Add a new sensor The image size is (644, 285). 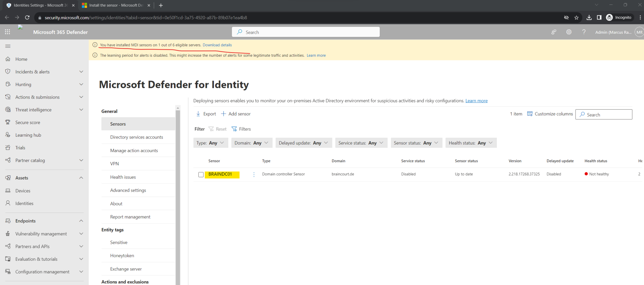click(236, 114)
